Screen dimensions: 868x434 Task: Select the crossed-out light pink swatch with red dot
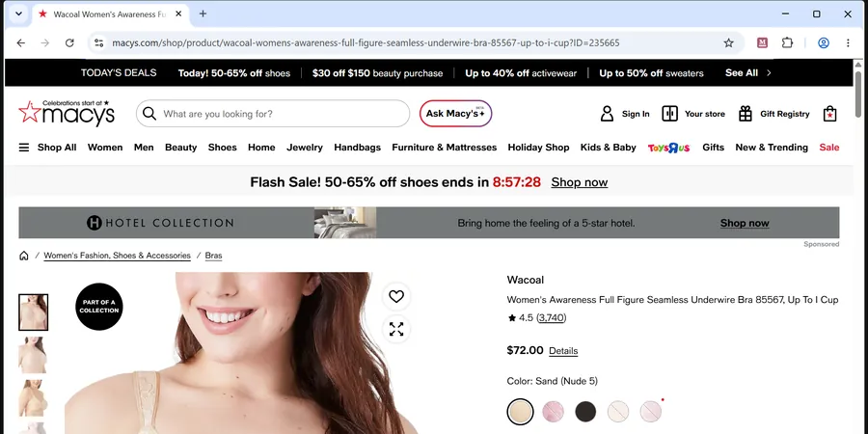651,412
